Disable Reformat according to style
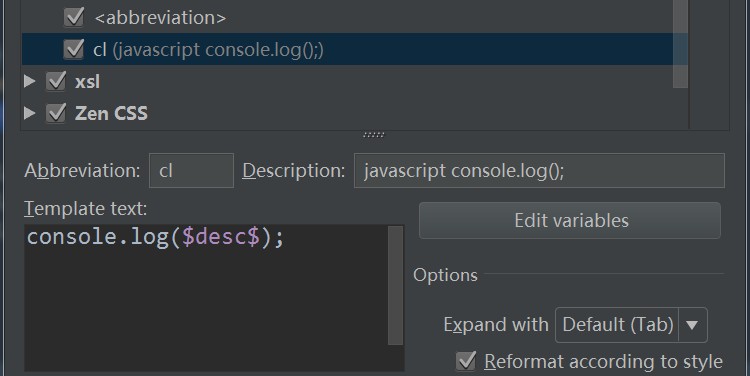This screenshot has height=376, width=750. point(465,361)
